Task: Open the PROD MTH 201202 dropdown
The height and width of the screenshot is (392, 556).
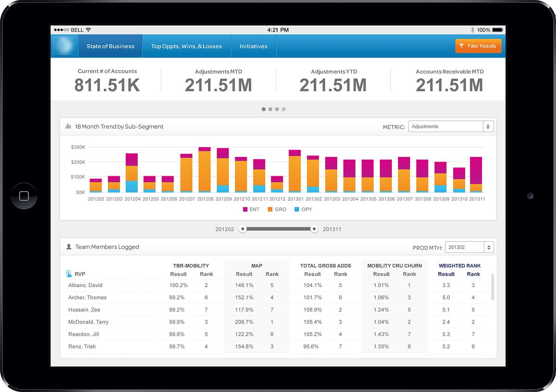Action: tap(469, 247)
